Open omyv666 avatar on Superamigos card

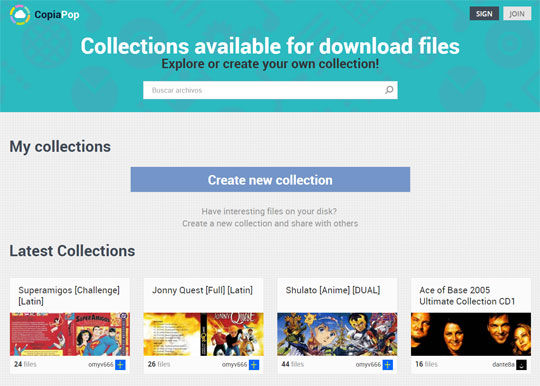(120, 365)
